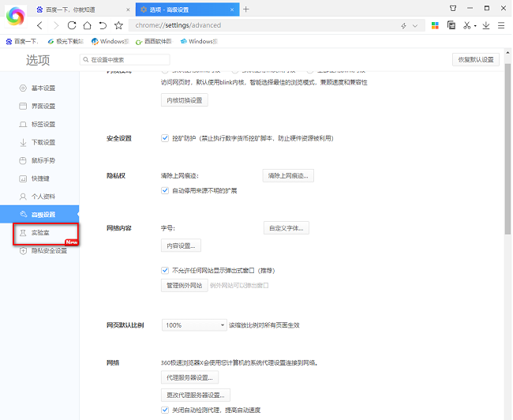Click the skin shirt icon in title bar
This screenshot has height=420, width=513.
(453, 8)
